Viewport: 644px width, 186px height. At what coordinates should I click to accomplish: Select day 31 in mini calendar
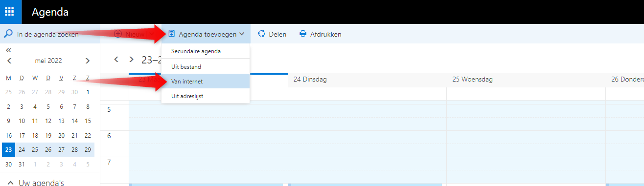click(22, 164)
